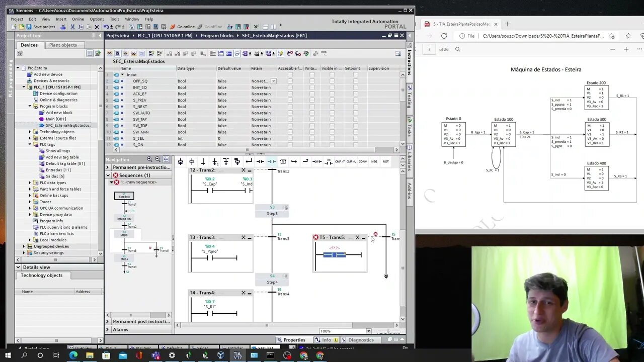
Task: Click the CONV instruction button
Action: point(363,161)
